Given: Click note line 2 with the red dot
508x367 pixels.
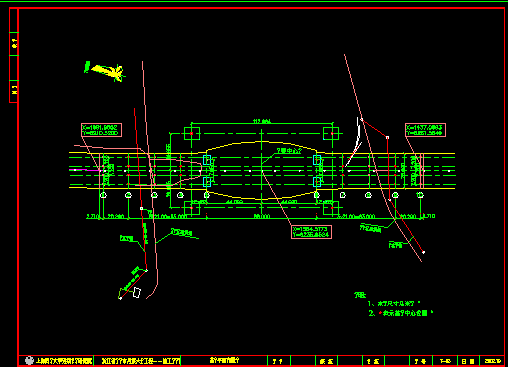Looking at the screenshot, I should [x=401, y=313].
